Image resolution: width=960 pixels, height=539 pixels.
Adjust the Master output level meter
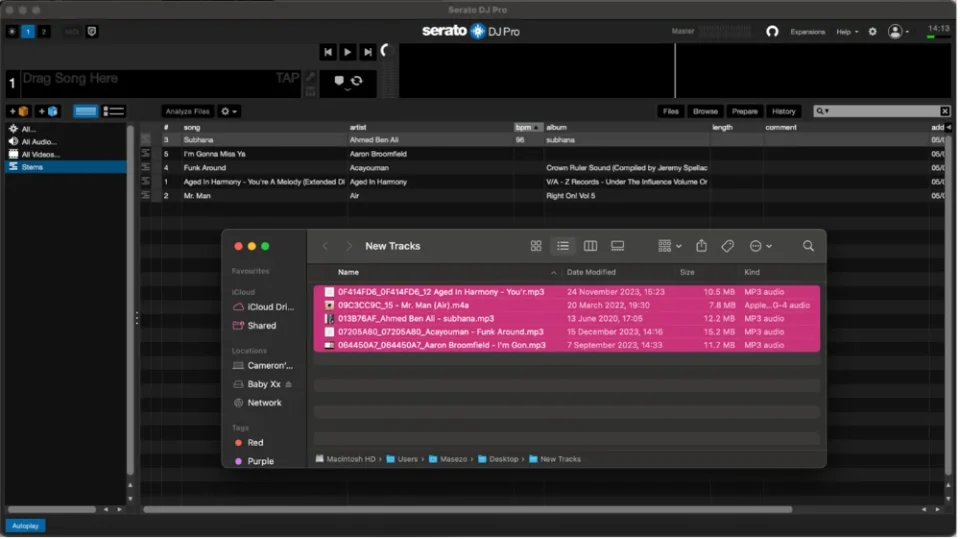727,31
